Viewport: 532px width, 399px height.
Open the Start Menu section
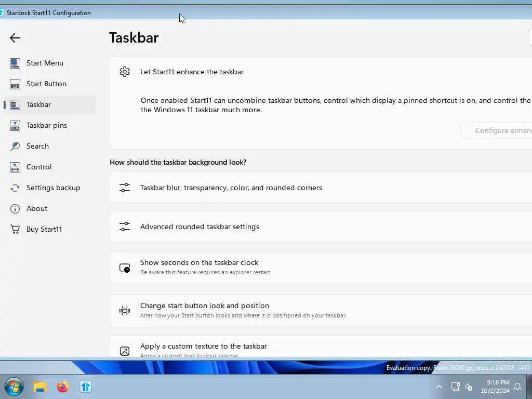pyautogui.click(x=49, y=63)
